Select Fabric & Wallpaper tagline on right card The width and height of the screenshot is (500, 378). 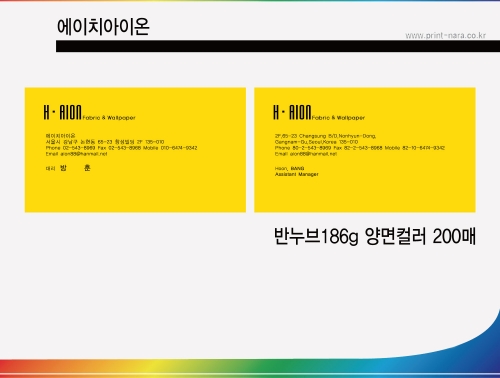pyautogui.click(x=338, y=118)
